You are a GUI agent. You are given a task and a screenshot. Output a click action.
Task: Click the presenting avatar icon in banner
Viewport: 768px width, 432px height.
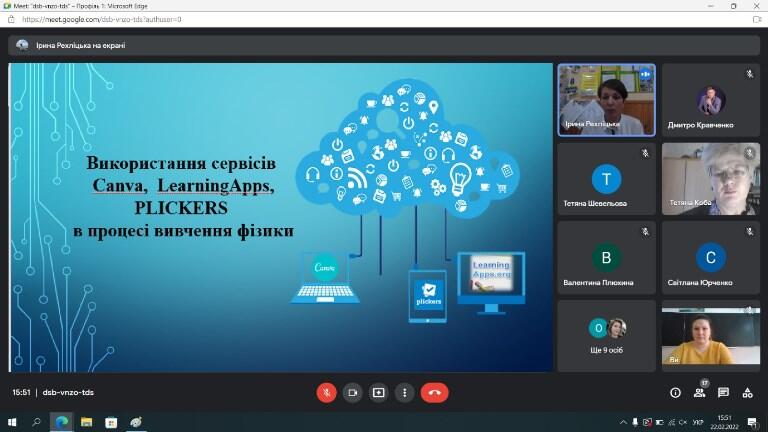22,45
